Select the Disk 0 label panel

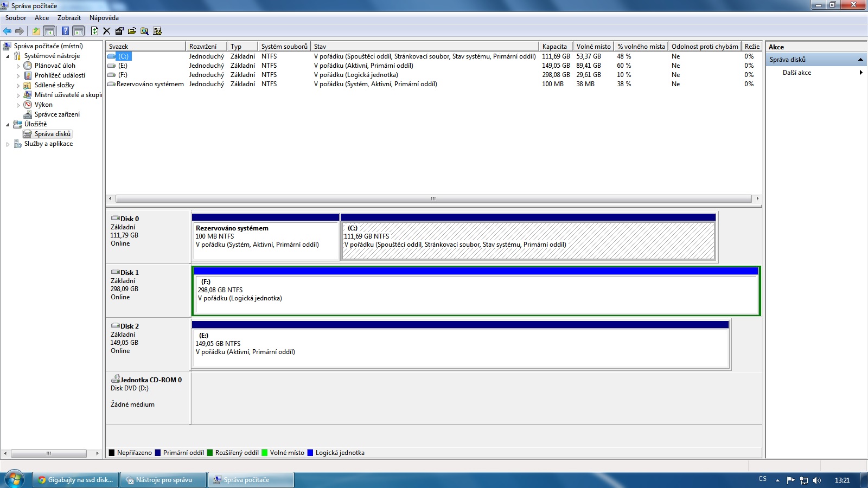(x=148, y=237)
